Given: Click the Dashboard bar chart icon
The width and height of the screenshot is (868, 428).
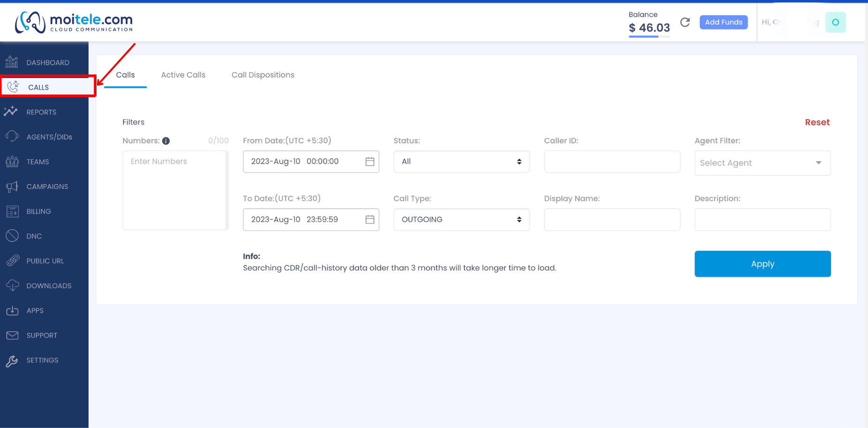Looking at the screenshot, I should (x=12, y=62).
